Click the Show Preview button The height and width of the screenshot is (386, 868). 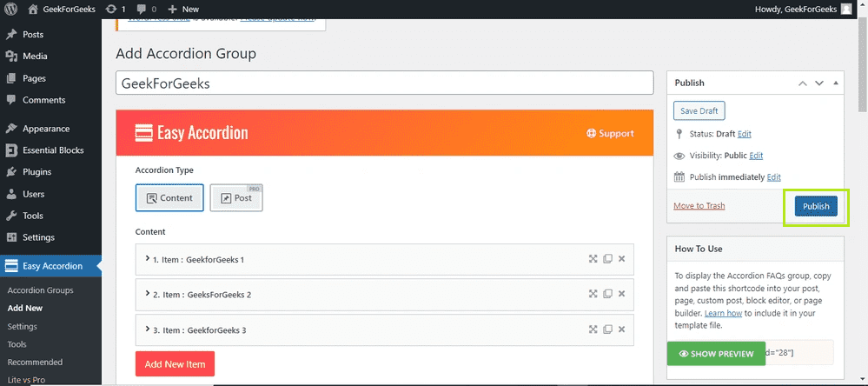coord(716,354)
